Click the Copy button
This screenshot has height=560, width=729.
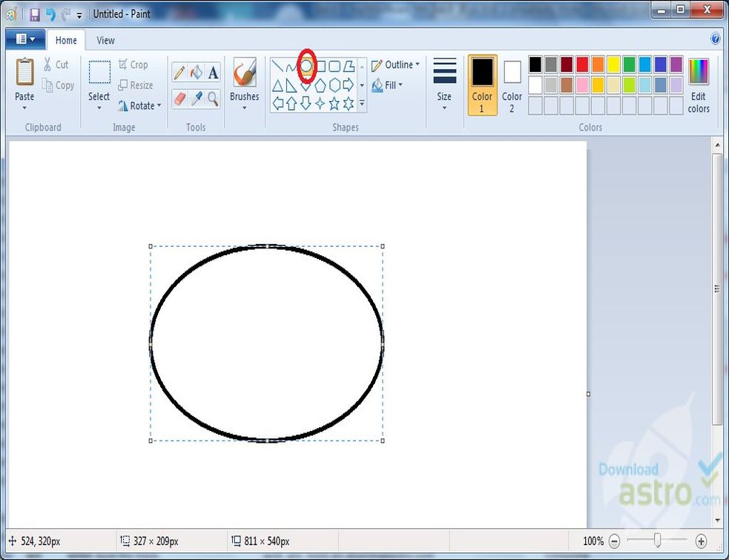(x=58, y=85)
